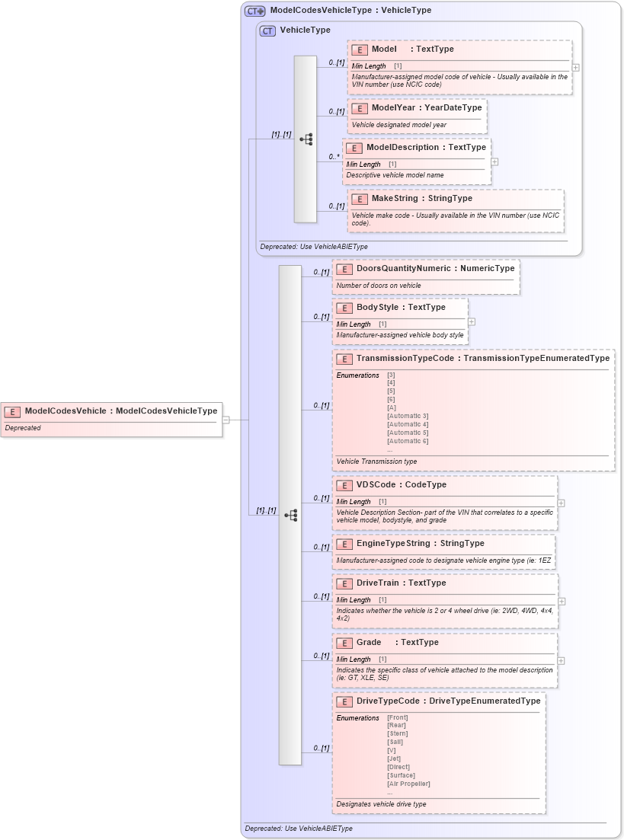Image resolution: width=624 pixels, height=840 pixels.
Task: Click Deprecated: Use VehicleABIEType inside VehicleType
Action: point(313,247)
